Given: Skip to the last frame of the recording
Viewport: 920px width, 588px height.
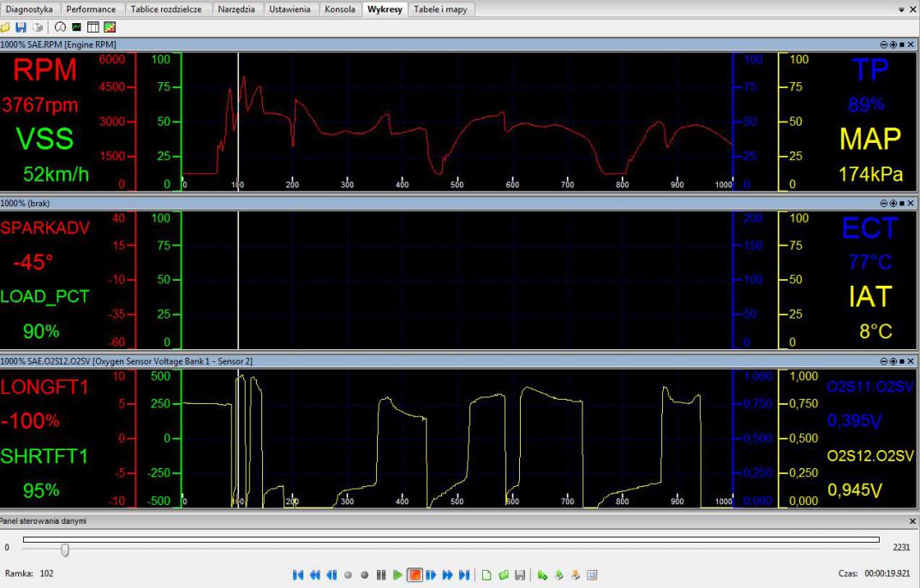Looking at the screenshot, I should (x=463, y=573).
